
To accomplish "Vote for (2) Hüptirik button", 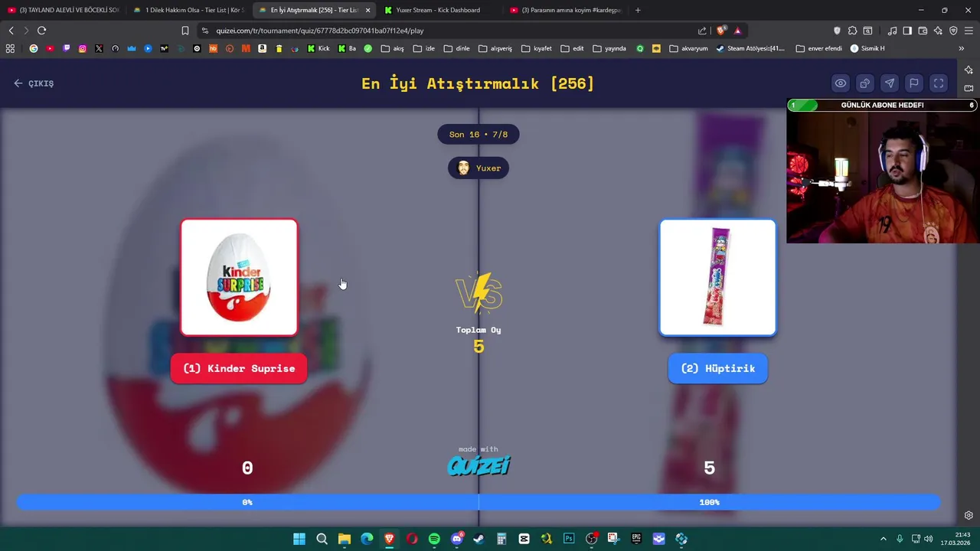I will [717, 368].
